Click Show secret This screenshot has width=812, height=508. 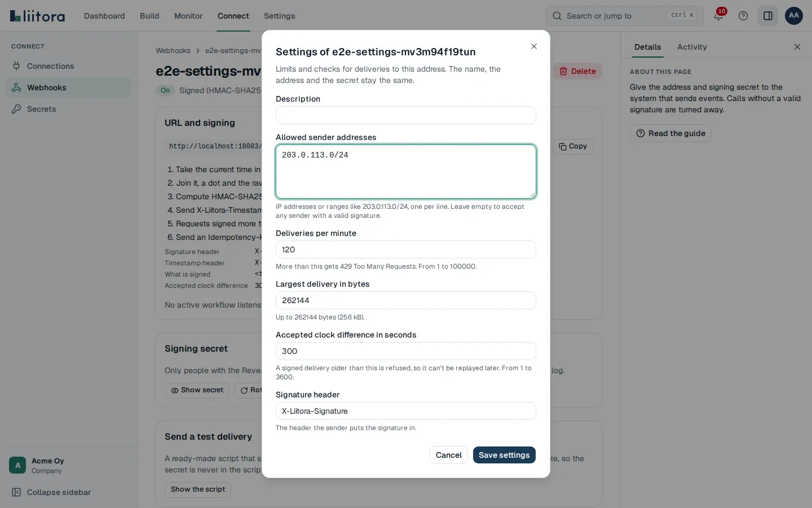(x=197, y=390)
